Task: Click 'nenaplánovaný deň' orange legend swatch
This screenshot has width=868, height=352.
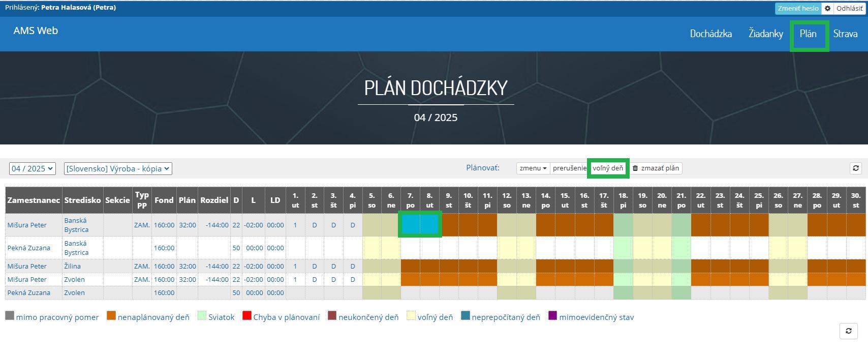Action: pyautogui.click(x=111, y=316)
